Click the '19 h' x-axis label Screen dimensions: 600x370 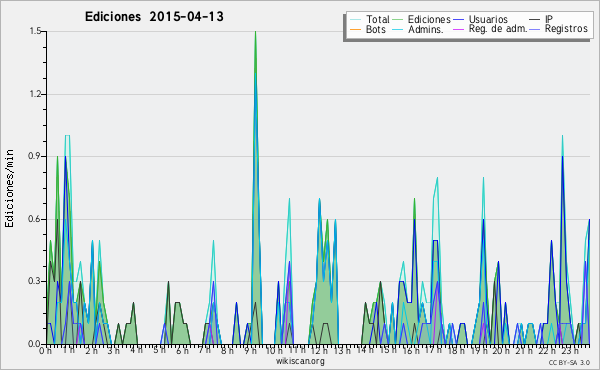[478, 350]
